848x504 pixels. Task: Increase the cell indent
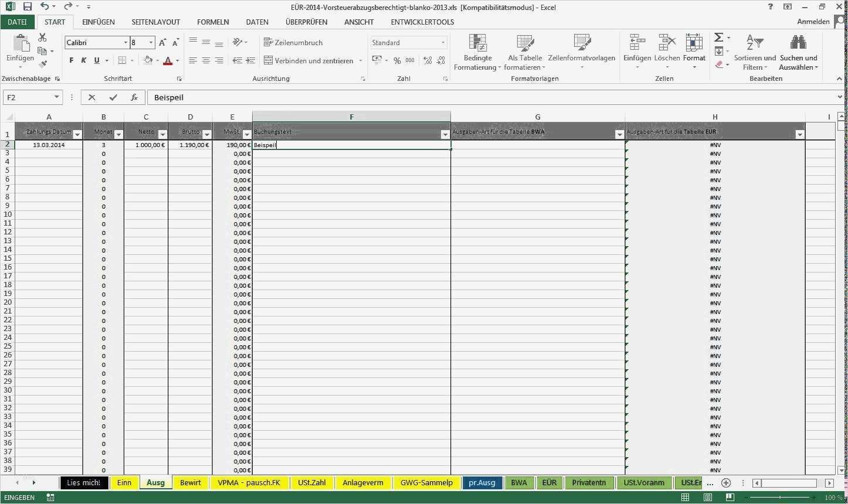[x=250, y=60]
